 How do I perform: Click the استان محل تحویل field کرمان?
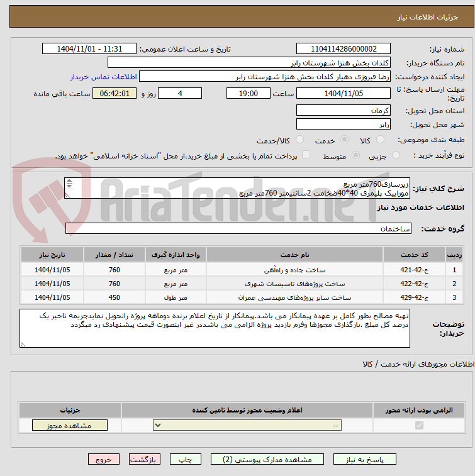(x=344, y=110)
